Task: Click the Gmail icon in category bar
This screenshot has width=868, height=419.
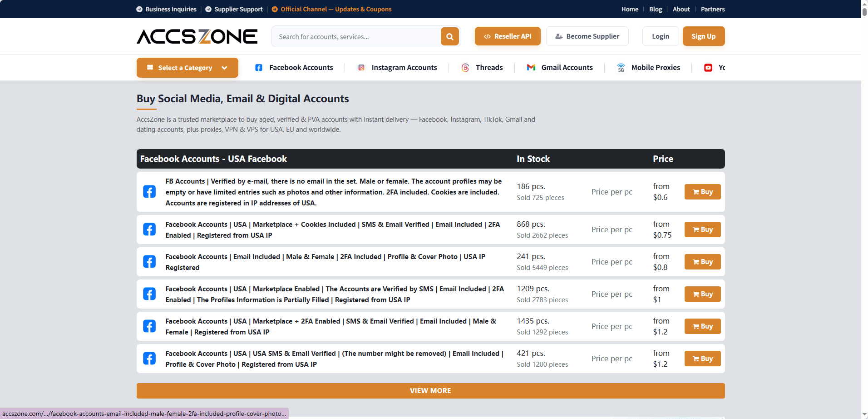Action: click(531, 67)
